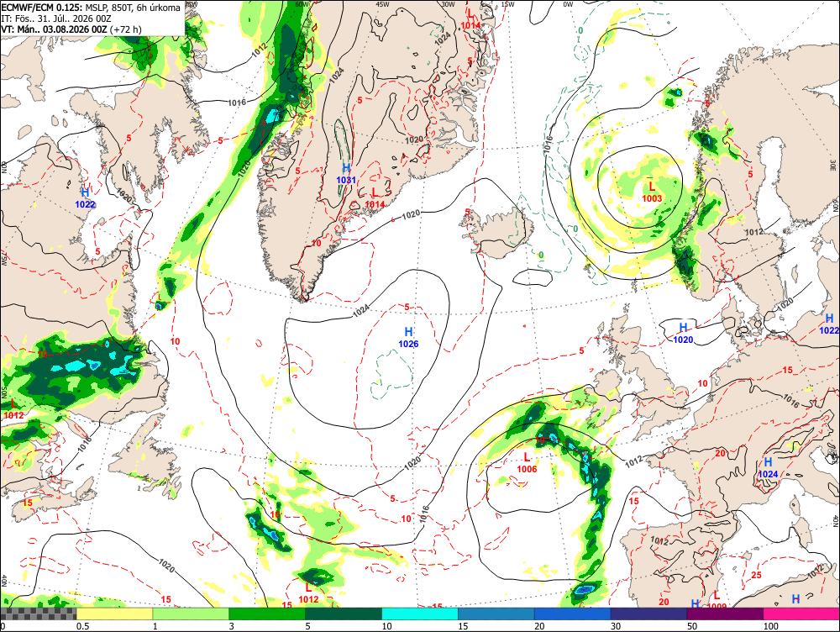Click the magenta 100+ mm legend color
The height and width of the screenshot is (632, 840).
click(x=801, y=614)
